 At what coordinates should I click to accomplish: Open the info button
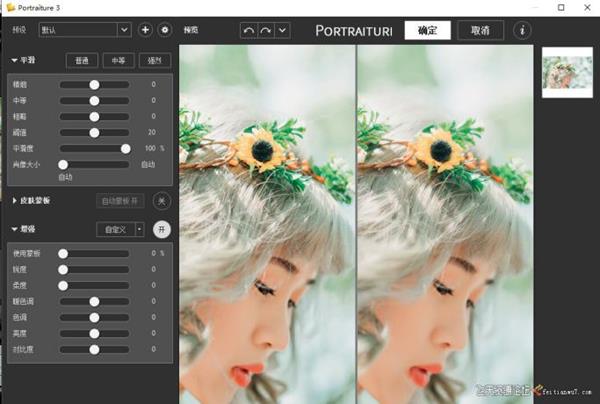[x=522, y=30]
